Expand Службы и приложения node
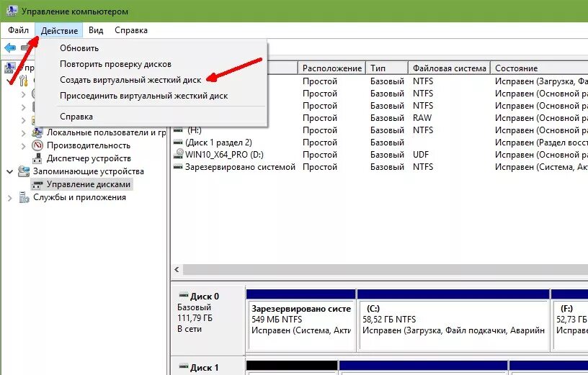The image size is (588, 375). coord(10,198)
